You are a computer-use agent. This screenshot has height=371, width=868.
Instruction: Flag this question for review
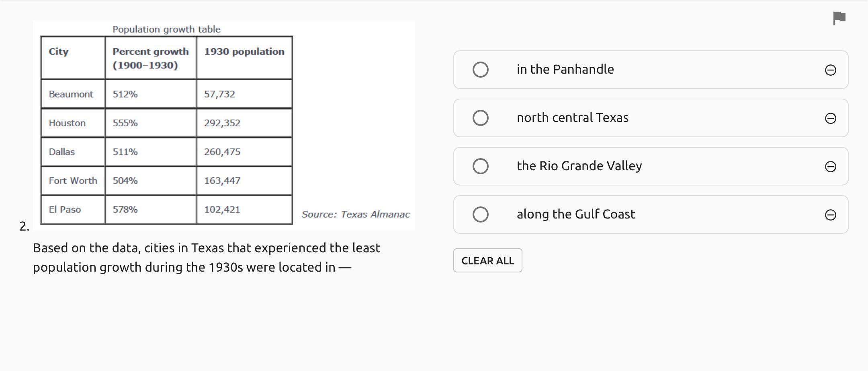click(839, 18)
